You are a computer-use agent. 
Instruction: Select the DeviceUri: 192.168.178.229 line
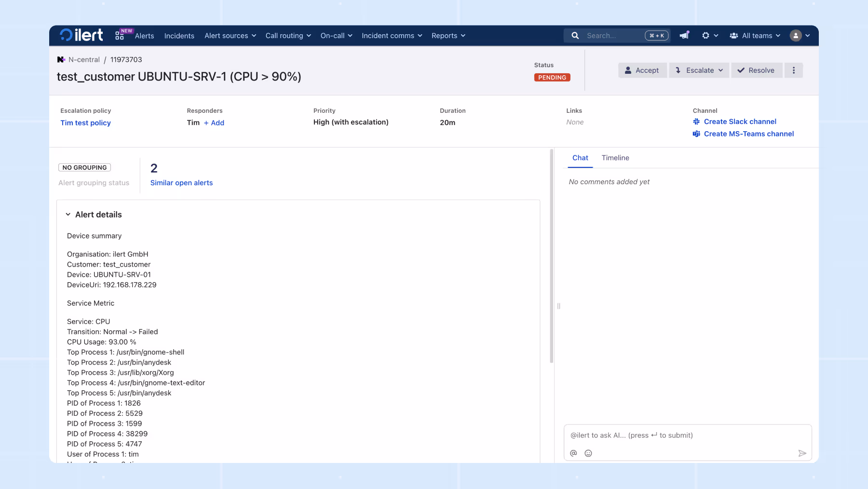[112, 285]
